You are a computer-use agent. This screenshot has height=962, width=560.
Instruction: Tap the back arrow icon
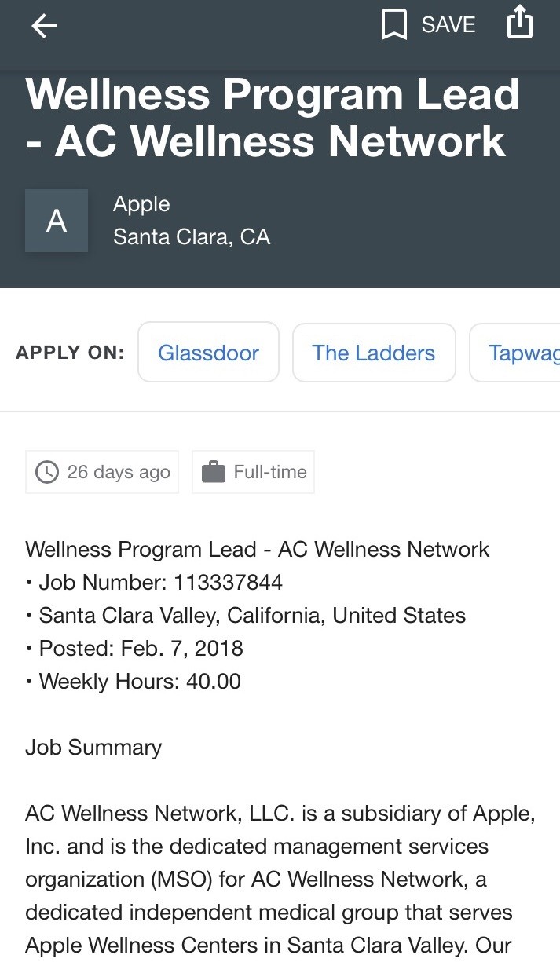click(x=44, y=26)
